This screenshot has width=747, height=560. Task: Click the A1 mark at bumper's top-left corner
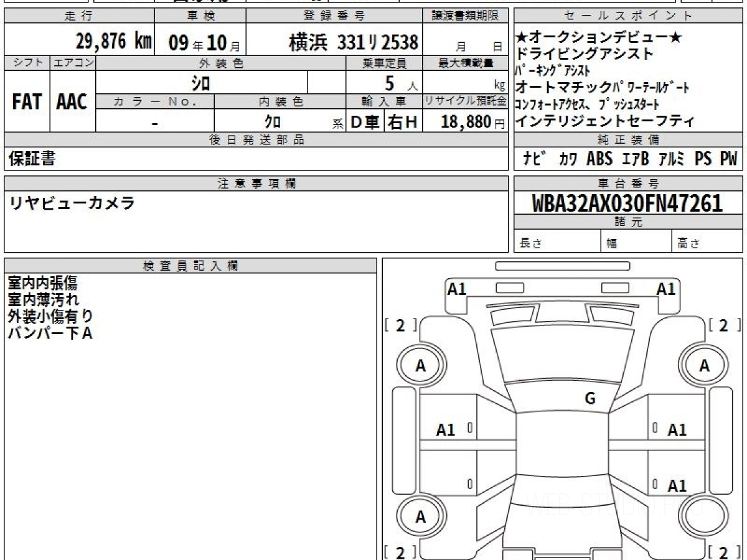coord(457,289)
